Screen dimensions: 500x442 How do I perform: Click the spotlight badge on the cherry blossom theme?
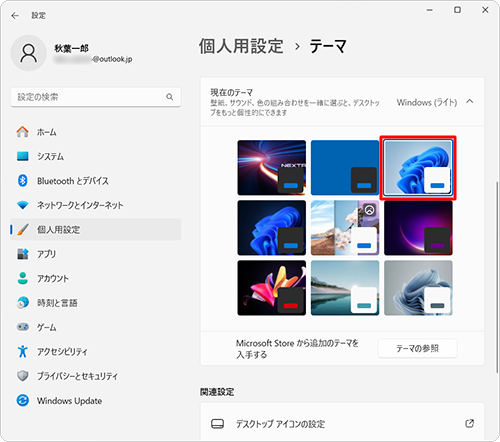click(370, 210)
